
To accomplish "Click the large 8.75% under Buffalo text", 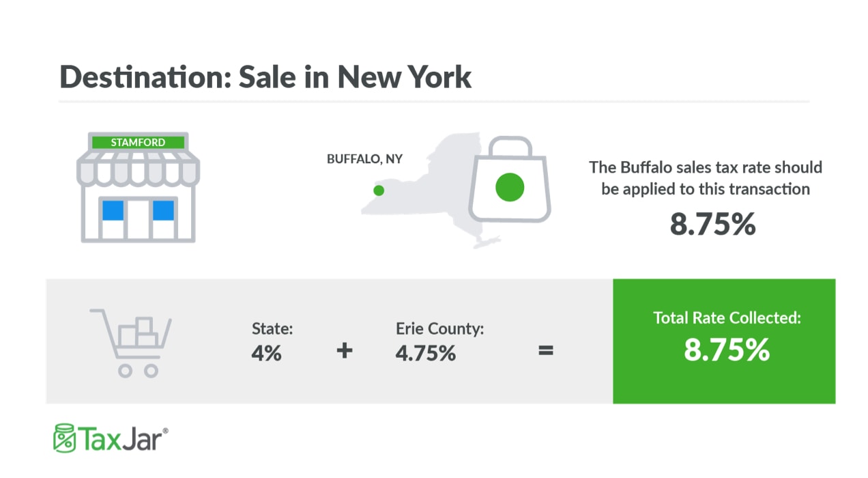I will point(712,223).
